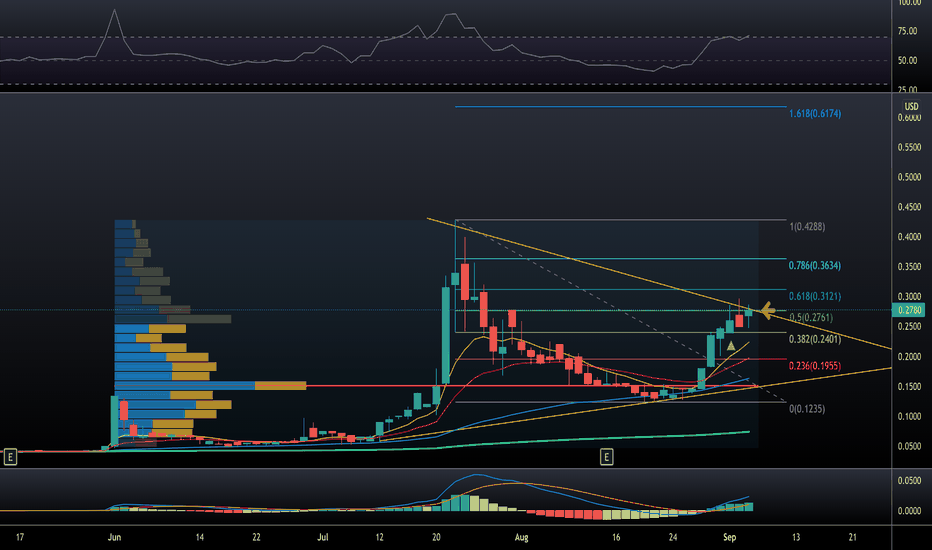Open the earnings marker E near Aug 16
Image resolution: width=932 pixels, height=550 pixels.
point(606,457)
